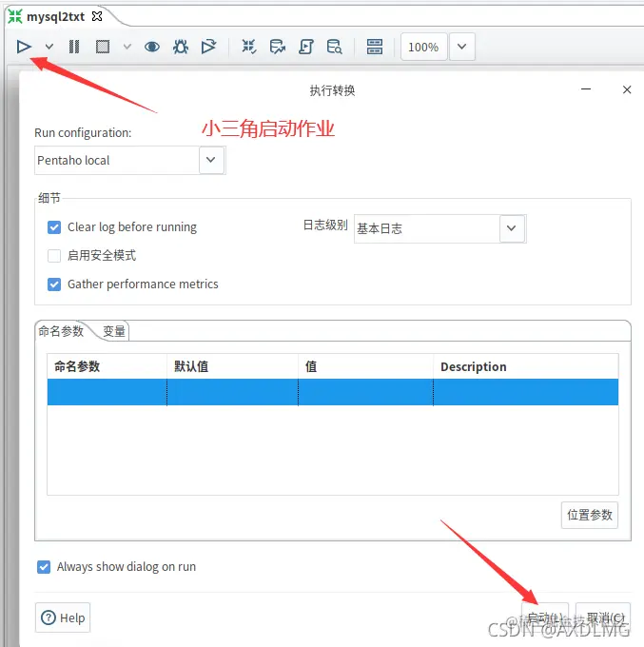Open the 日志级别 dropdown arrow
The width and height of the screenshot is (644, 647).
512,228
